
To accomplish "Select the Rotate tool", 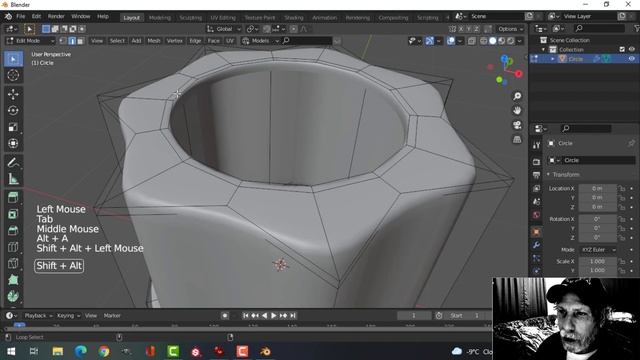I will tap(13, 111).
